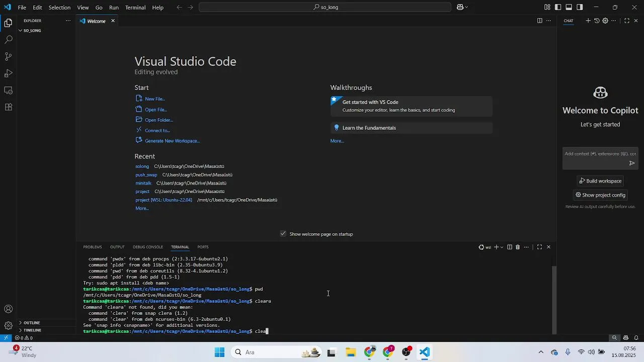The width and height of the screenshot is (644, 362).
Task: Open Explorer more actions ellipsis
Action: tap(68, 21)
